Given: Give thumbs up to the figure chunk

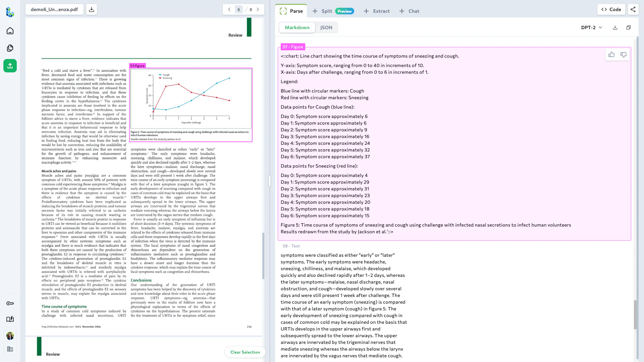Looking at the screenshot, I should [x=611, y=55].
